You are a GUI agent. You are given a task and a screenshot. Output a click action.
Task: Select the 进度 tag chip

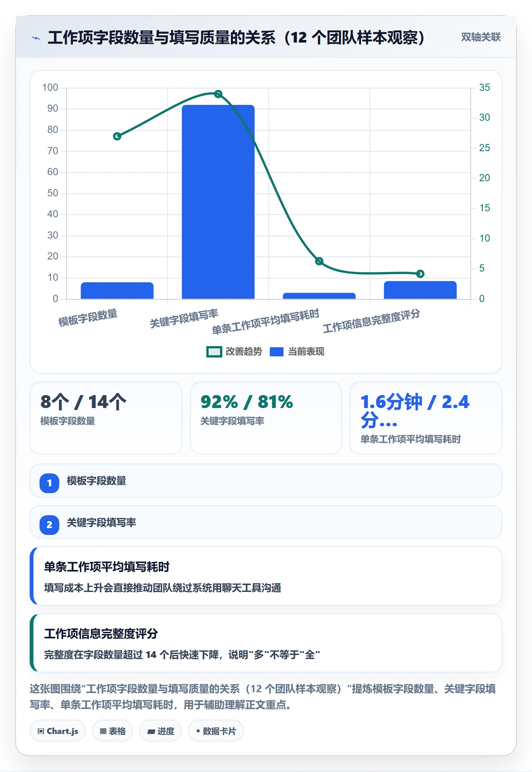pos(160,731)
